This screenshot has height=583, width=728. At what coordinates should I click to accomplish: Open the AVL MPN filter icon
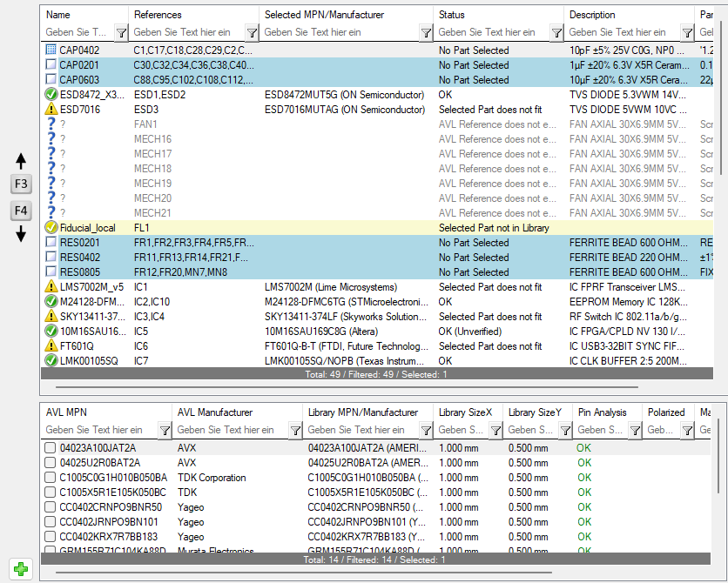(165, 431)
